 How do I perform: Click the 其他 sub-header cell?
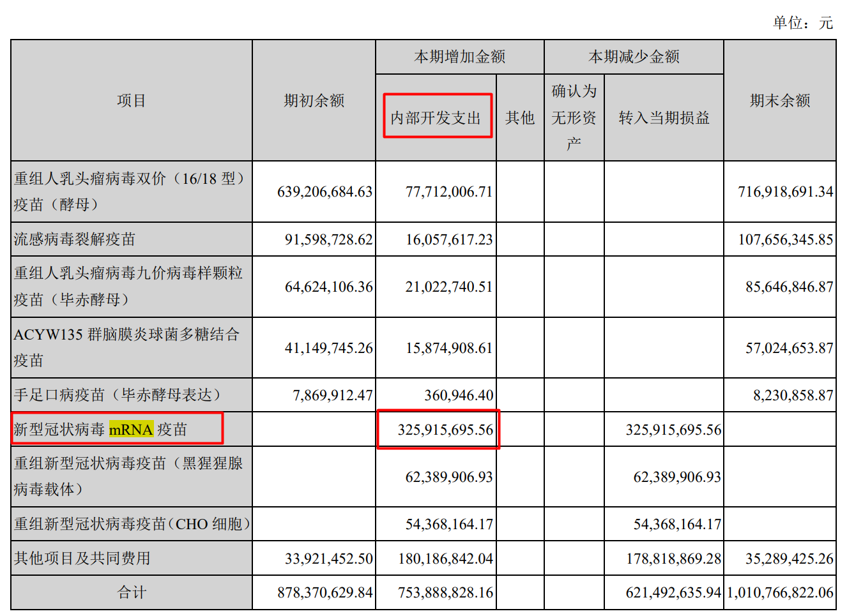pyautogui.click(x=520, y=117)
